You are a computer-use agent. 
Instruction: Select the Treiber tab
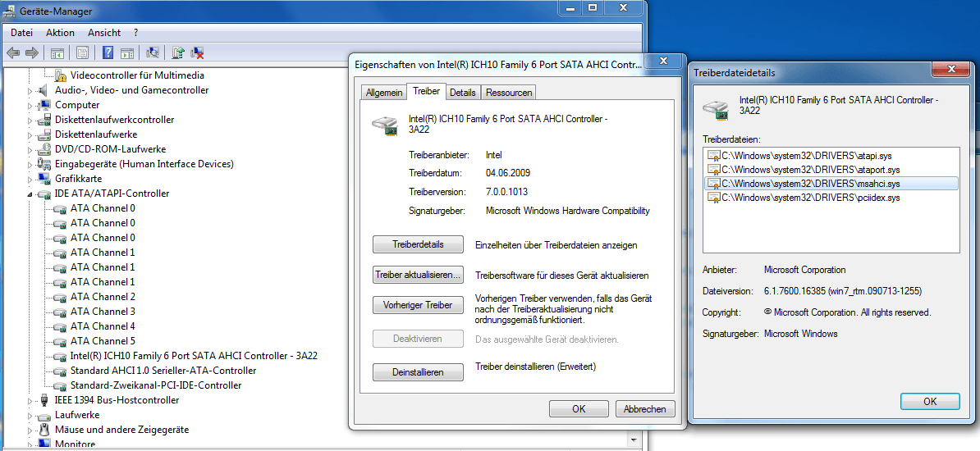pyautogui.click(x=426, y=91)
